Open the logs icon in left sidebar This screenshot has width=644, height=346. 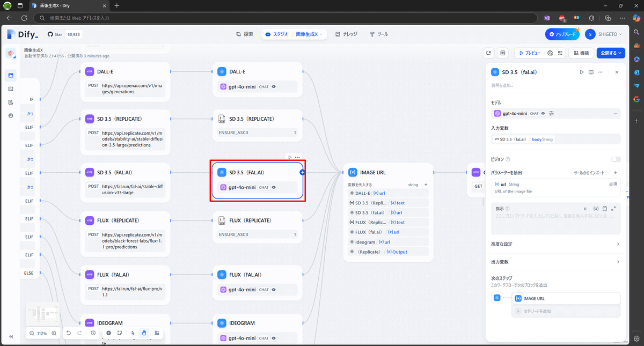(x=11, y=102)
